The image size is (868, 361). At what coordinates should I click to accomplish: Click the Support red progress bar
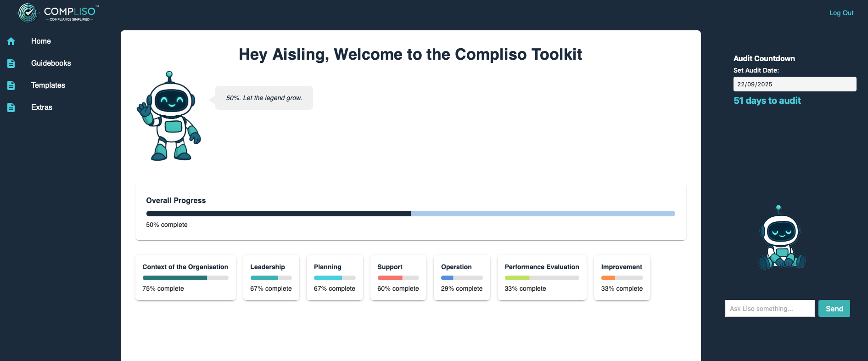(398, 278)
